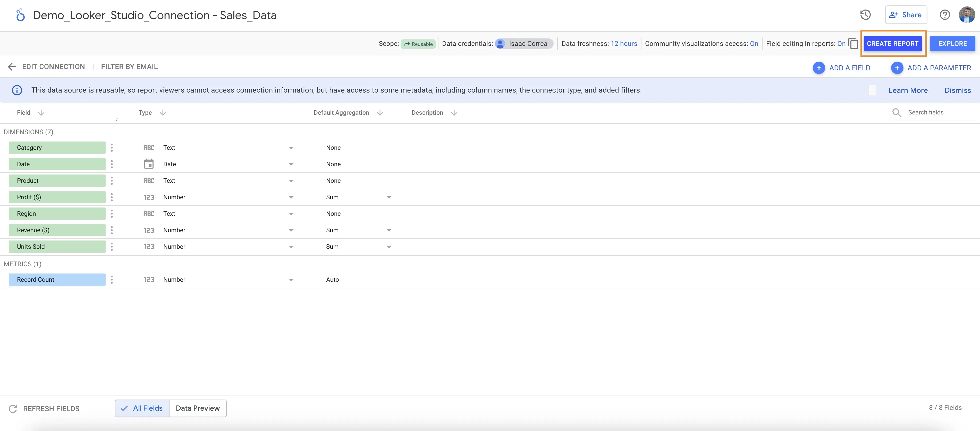Click the copy/duplicate icon next to Field editing
The width and height of the screenshot is (980, 431).
point(853,43)
